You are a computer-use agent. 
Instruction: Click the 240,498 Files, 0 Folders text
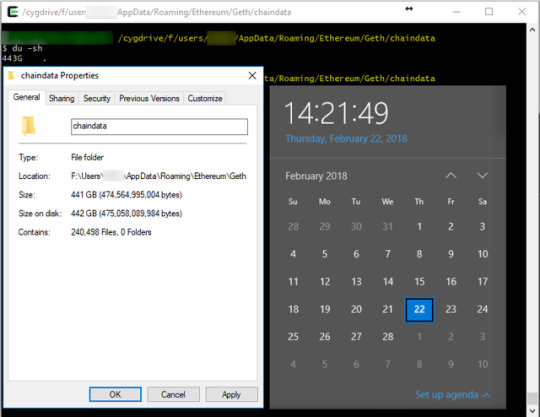(x=111, y=232)
